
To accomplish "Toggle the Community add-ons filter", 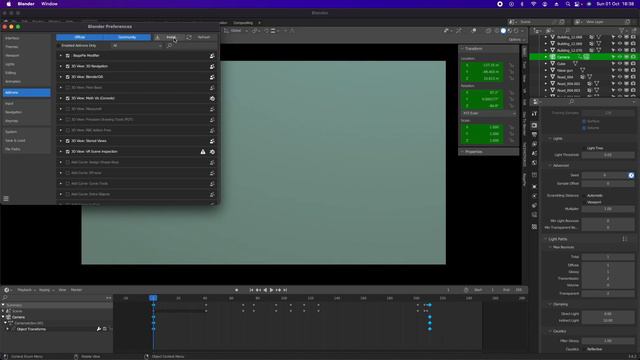I will [127, 37].
